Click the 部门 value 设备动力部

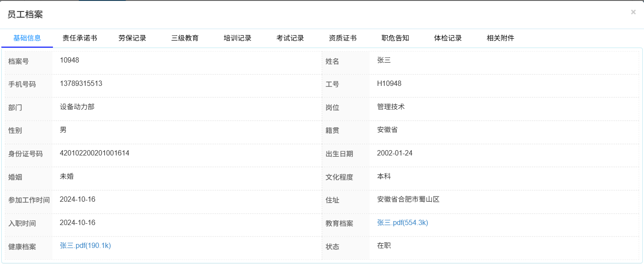click(78, 107)
